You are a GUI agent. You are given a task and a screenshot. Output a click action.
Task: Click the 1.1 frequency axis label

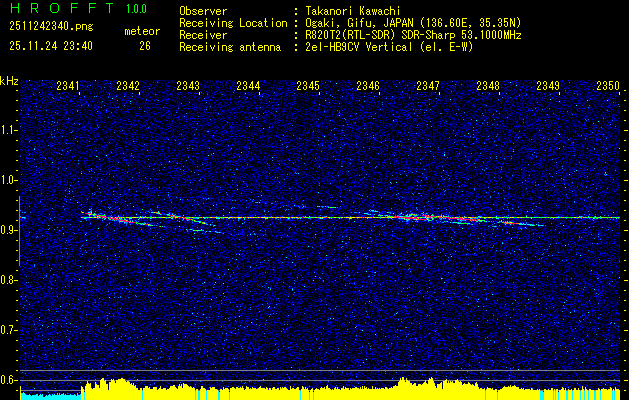point(10,130)
